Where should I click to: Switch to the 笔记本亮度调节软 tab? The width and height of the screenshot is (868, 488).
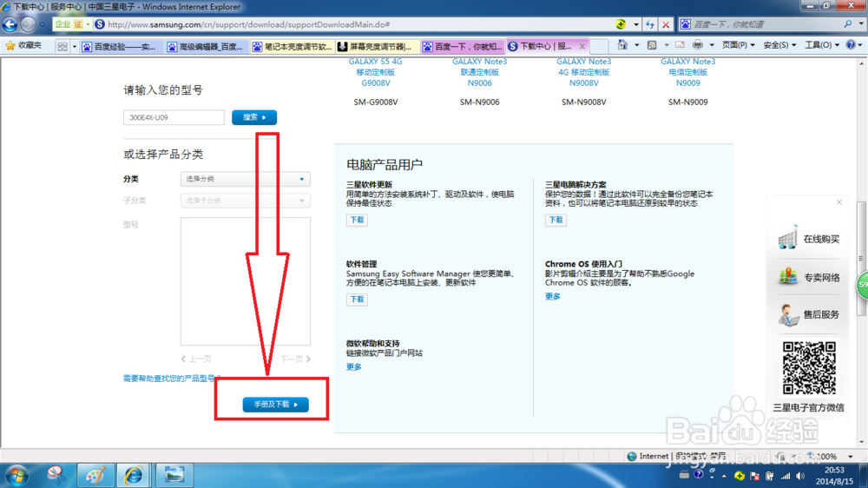point(292,47)
